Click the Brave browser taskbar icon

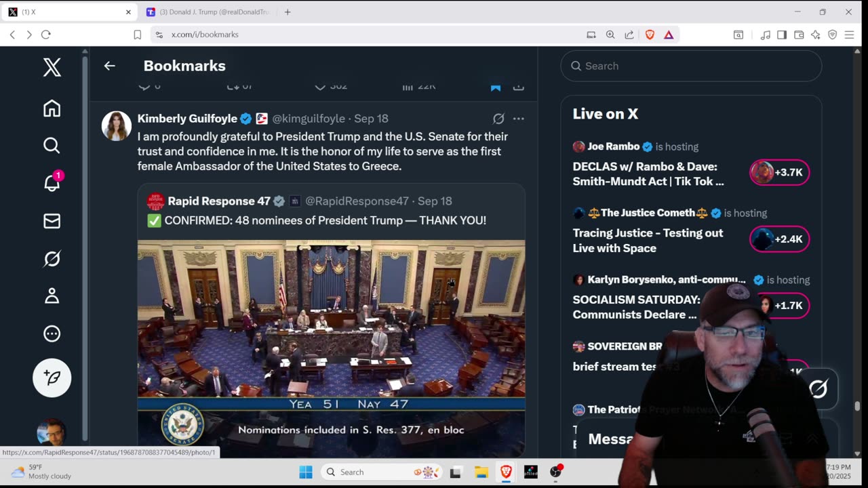(x=506, y=472)
